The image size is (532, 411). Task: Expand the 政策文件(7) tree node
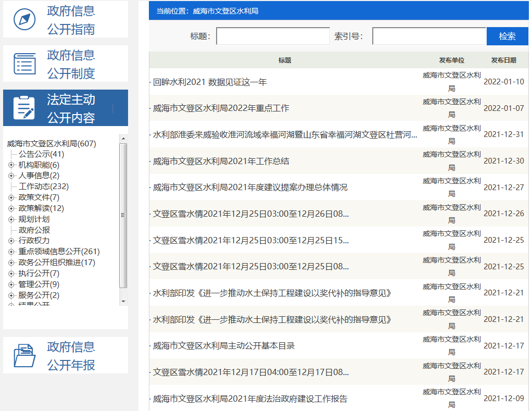(x=11, y=198)
